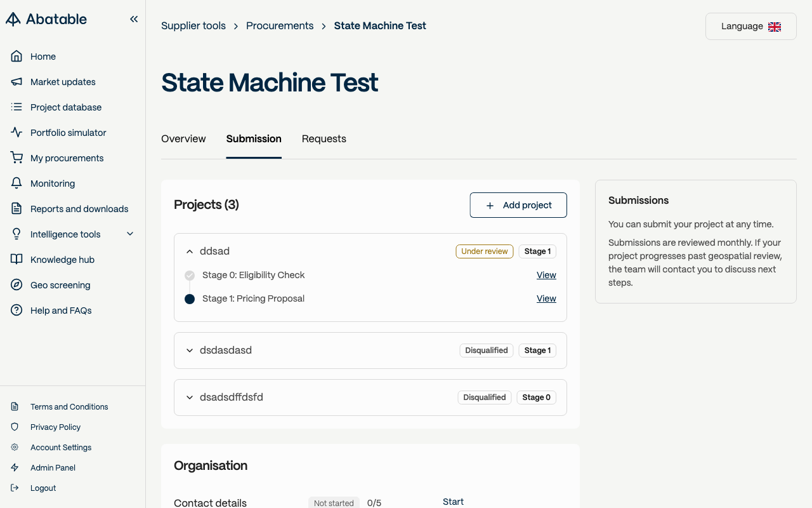Expand the dsdasdasd project row
Viewport: 812px width, 508px height.
coord(190,351)
